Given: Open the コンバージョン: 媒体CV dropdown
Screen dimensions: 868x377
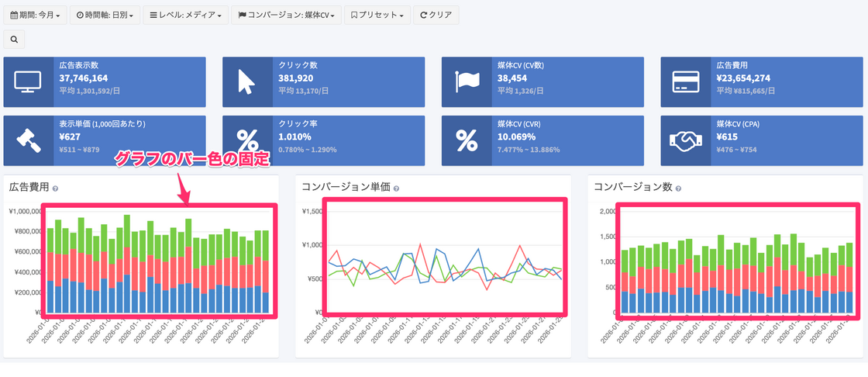Looking at the screenshot, I should point(287,15).
